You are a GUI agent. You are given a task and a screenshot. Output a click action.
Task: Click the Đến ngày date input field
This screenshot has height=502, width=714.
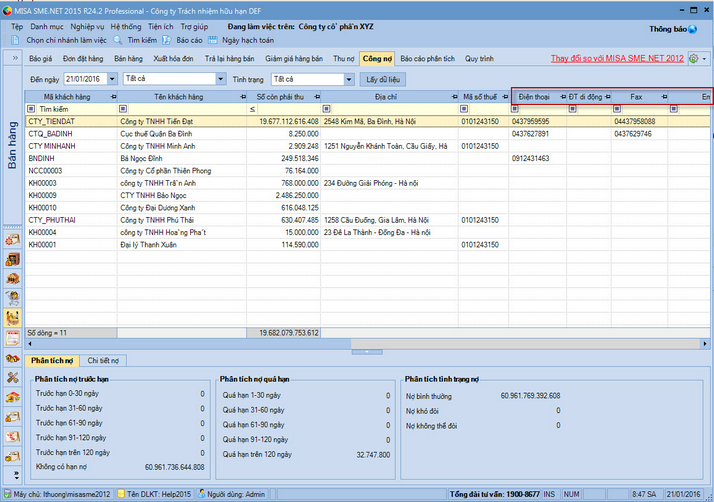pyautogui.click(x=86, y=79)
